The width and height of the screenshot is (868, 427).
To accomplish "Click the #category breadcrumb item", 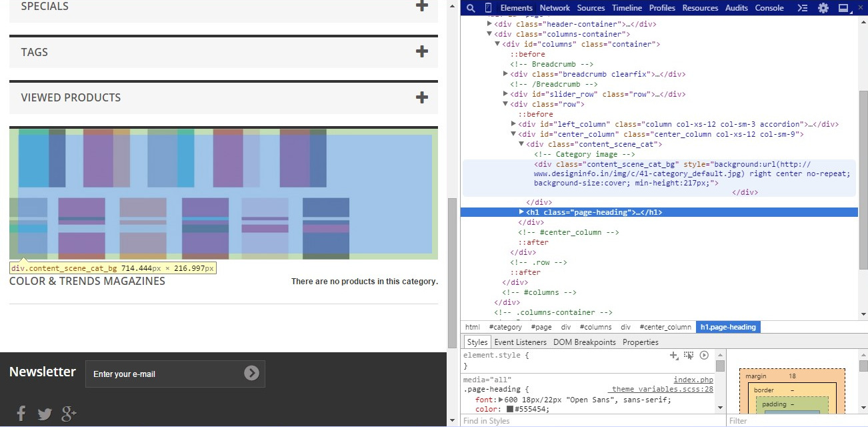I will 505,327.
